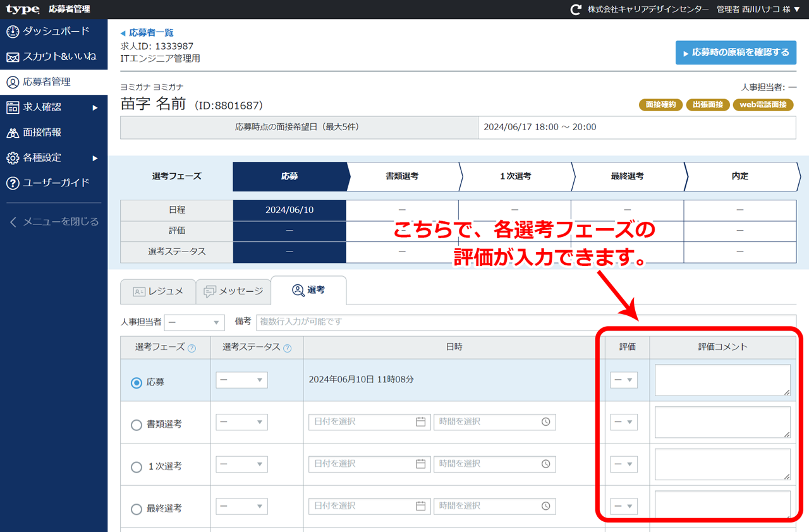809x532 pixels.
Task: Open the ダッシュボード sidebar icon
Action: (x=13, y=30)
